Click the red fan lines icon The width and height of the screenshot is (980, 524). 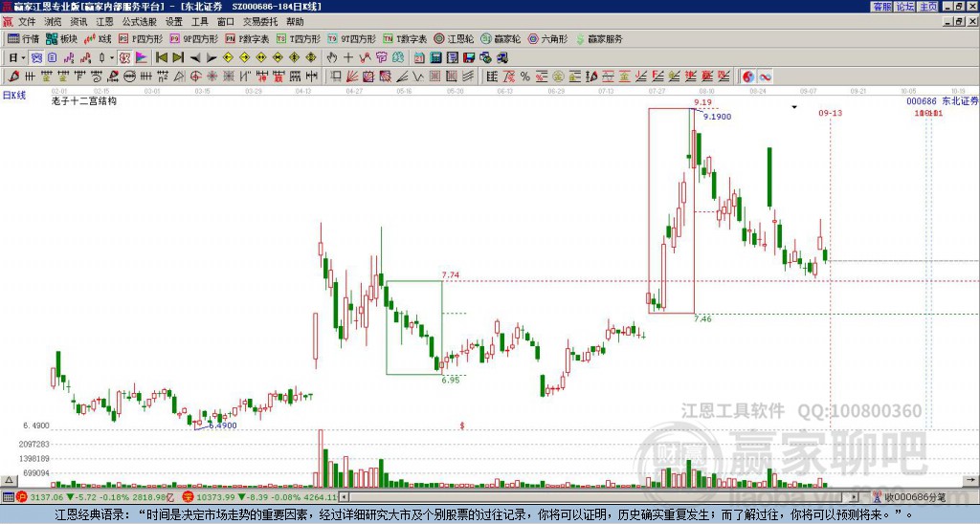pos(352,76)
